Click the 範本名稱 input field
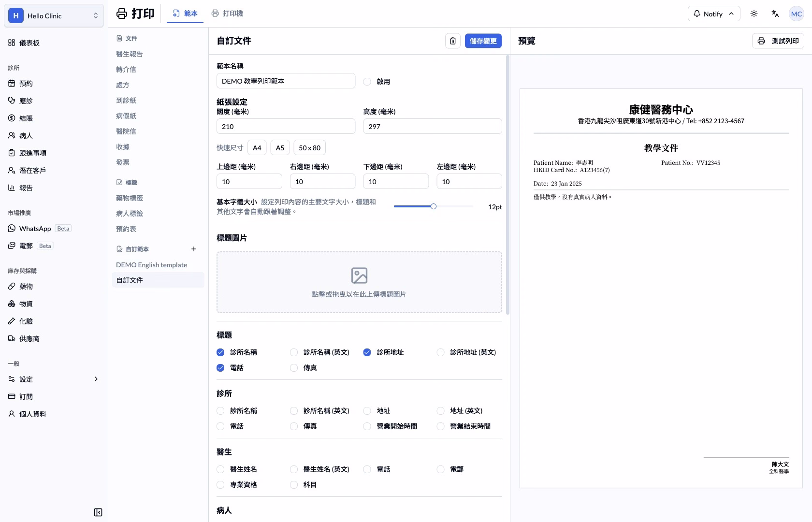 point(286,81)
